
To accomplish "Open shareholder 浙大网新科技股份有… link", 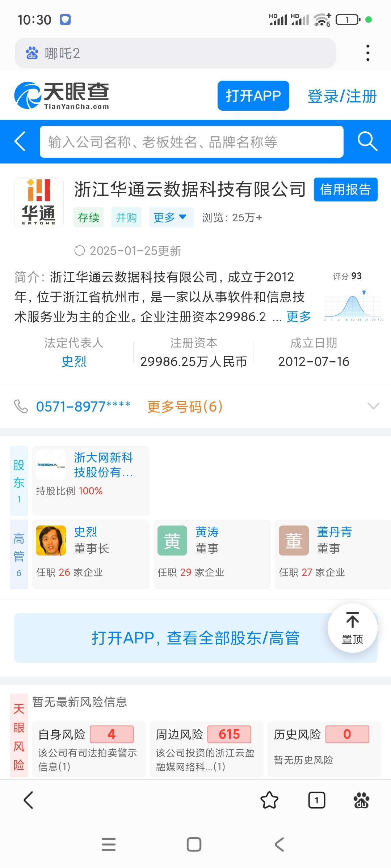I will pos(104,465).
